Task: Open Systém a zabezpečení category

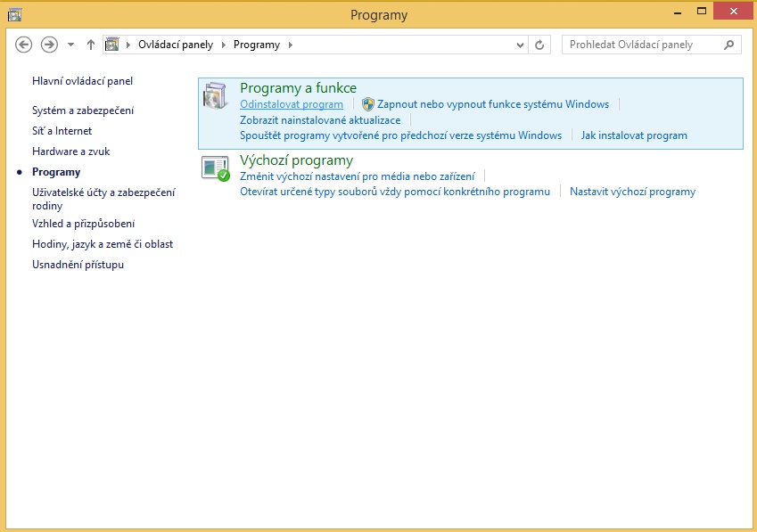Action: (x=83, y=110)
